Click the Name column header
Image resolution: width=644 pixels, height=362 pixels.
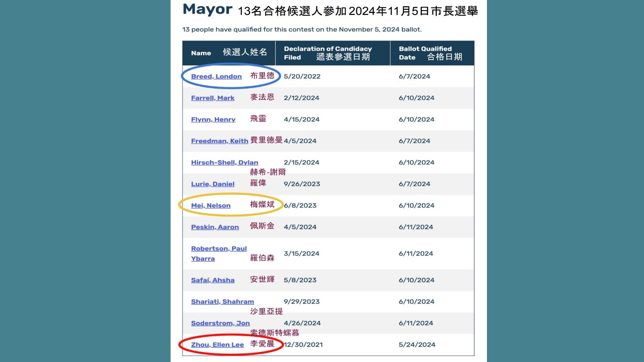click(202, 53)
